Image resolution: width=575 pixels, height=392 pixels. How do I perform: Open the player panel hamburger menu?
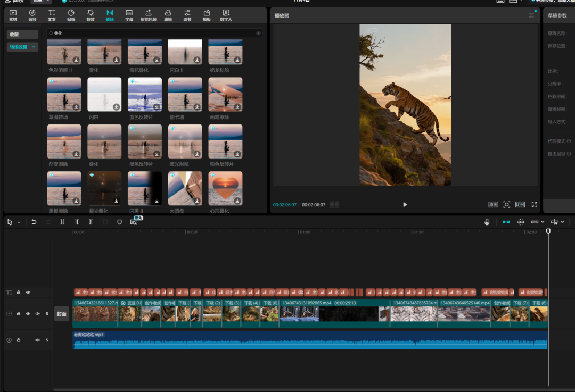[x=531, y=15]
